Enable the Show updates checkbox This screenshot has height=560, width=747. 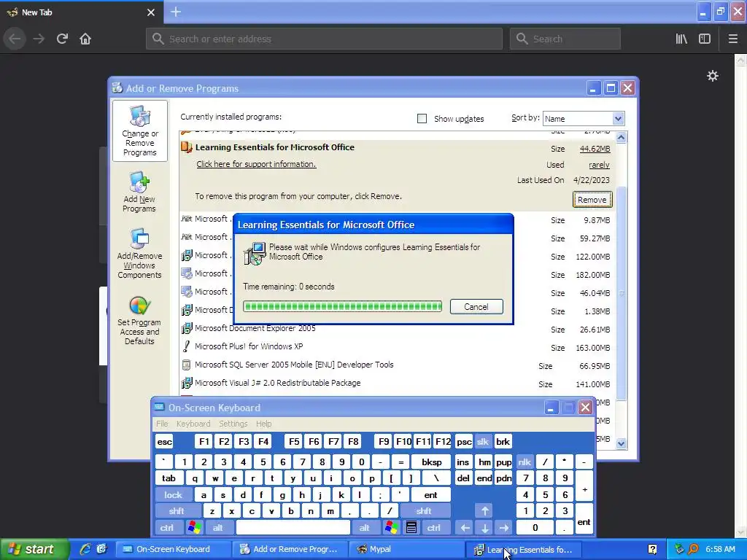422,118
